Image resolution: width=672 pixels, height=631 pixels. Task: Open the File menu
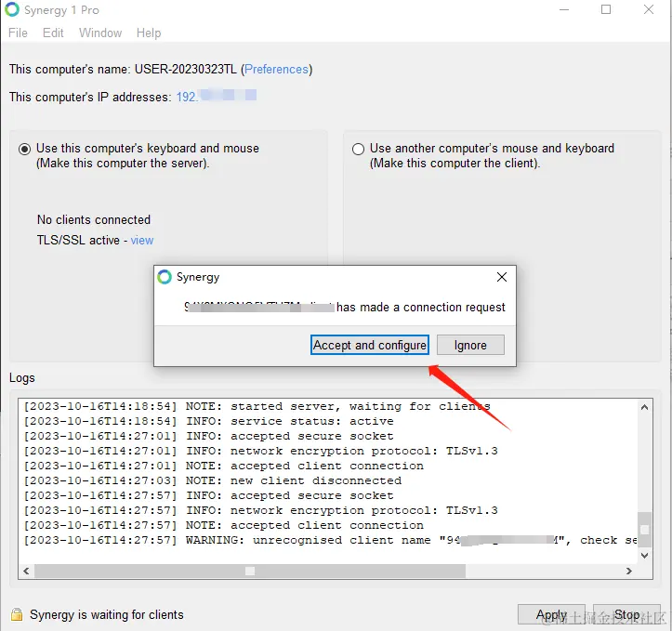click(18, 33)
